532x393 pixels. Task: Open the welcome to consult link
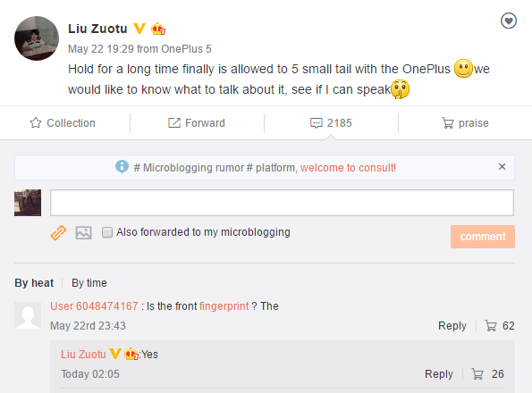(x=348, y=168)
